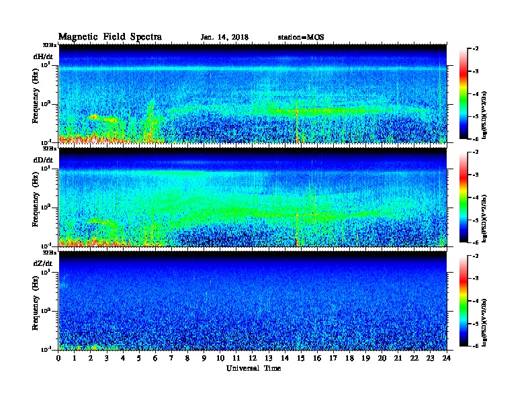The width and height of the screenshot is (532, 411).
Task: Click the -3 tick on dZ/dt color bar
Action: [476, 278]
